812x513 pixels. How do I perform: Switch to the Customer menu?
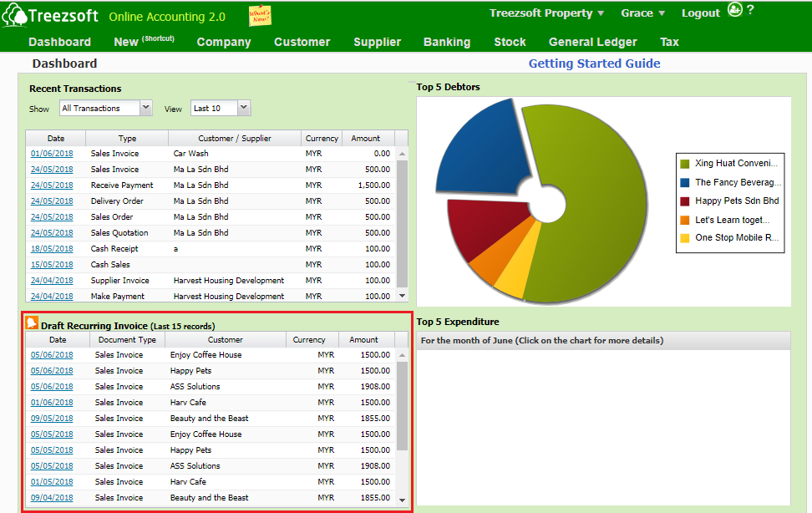pos(302,42)
